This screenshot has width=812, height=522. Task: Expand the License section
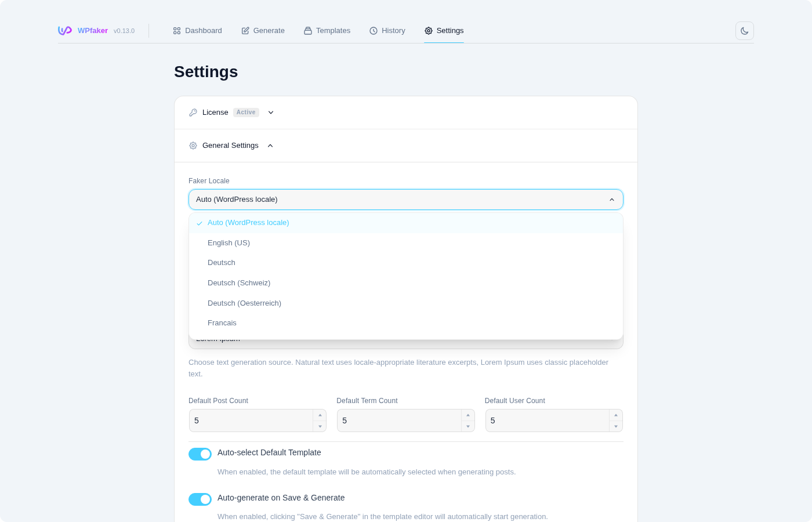pyautogui.click(x=270, y=113)
